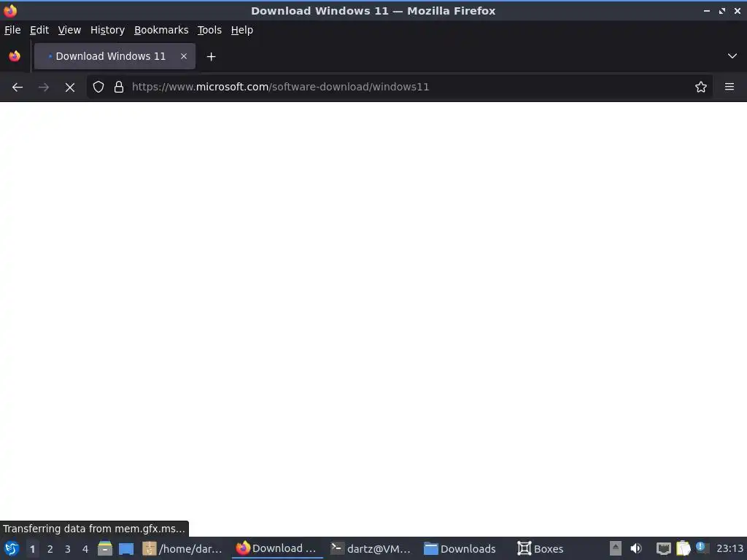Viewport: 747px width, 560px height.
Task: Open network status tray icon
Action: click(663, 549)
